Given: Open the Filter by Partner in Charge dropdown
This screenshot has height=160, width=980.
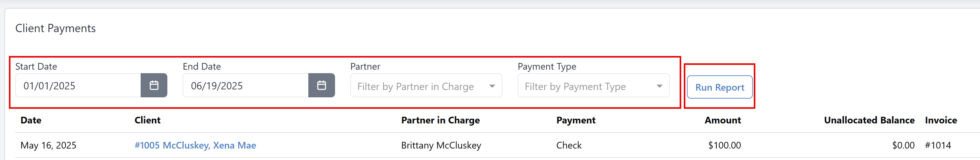Looking at the screenshot, I should (x=426, y=86).
